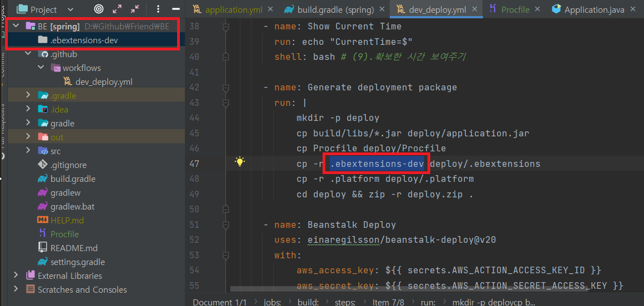Toggle code folding marker at line 38
Image resolution: width=644 pixels, height=306 pixels.
point(225,27)
